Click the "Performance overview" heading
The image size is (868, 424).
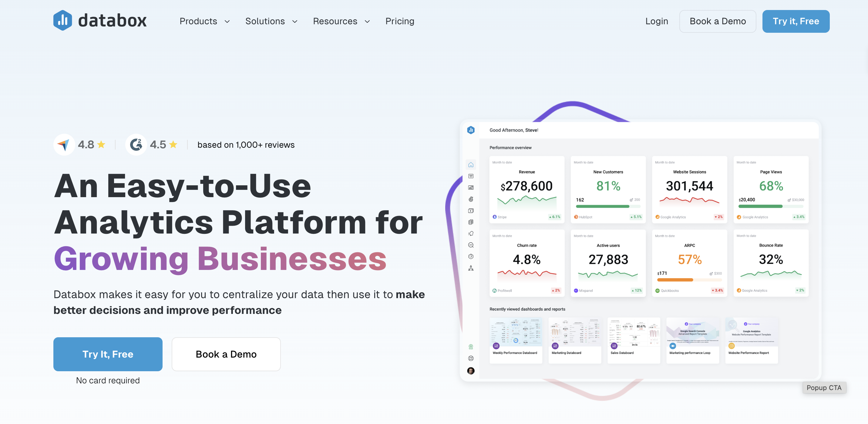pyautogui.click(x=510, y=147)
